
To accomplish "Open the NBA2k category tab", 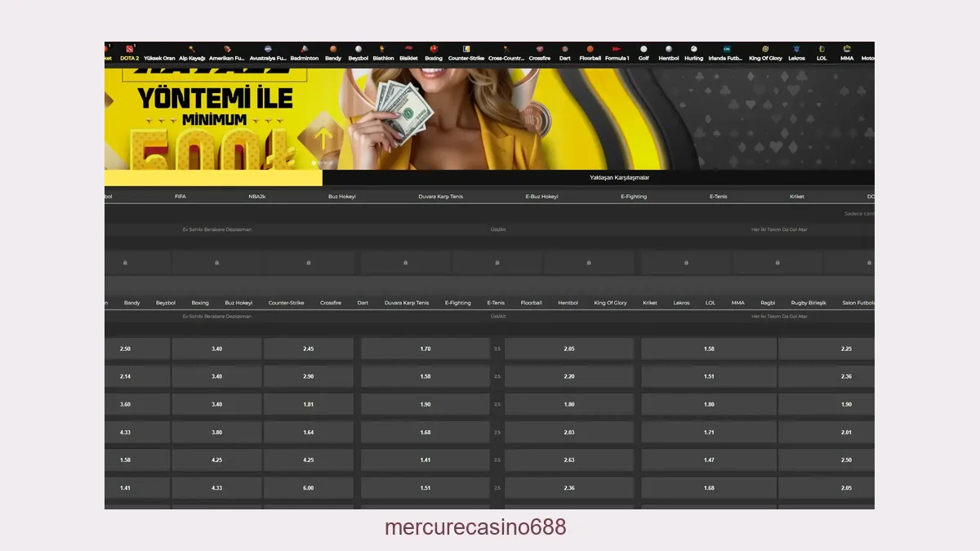I will (257, 197).
